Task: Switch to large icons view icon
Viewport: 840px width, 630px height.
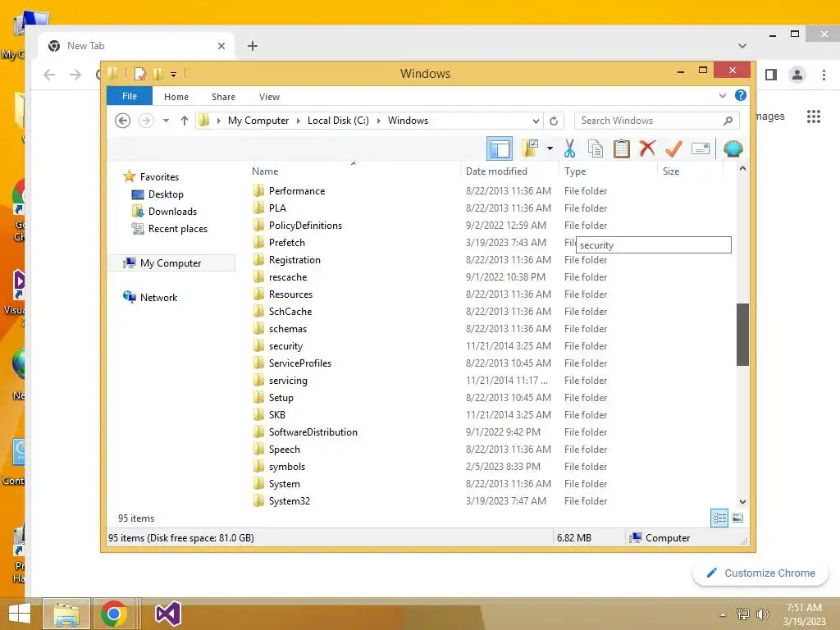Action: 737,518
